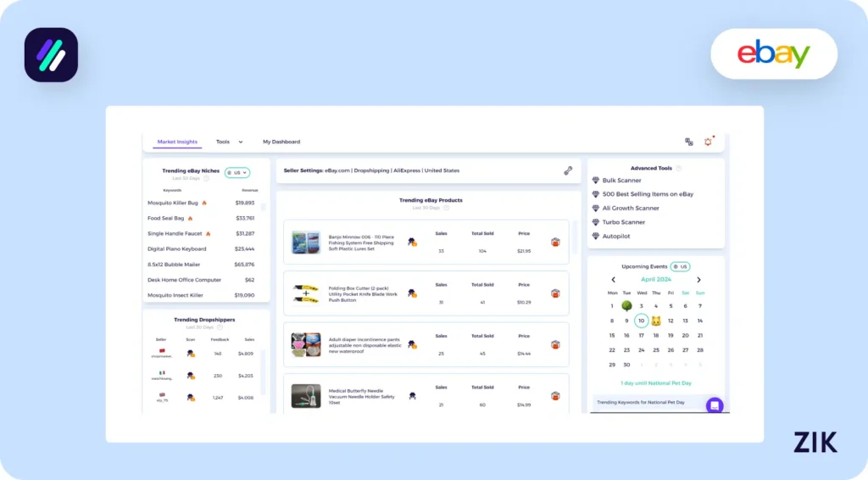
Task: Click scan icon for Banjo Minnow fishing product
Action: [412, 242]
